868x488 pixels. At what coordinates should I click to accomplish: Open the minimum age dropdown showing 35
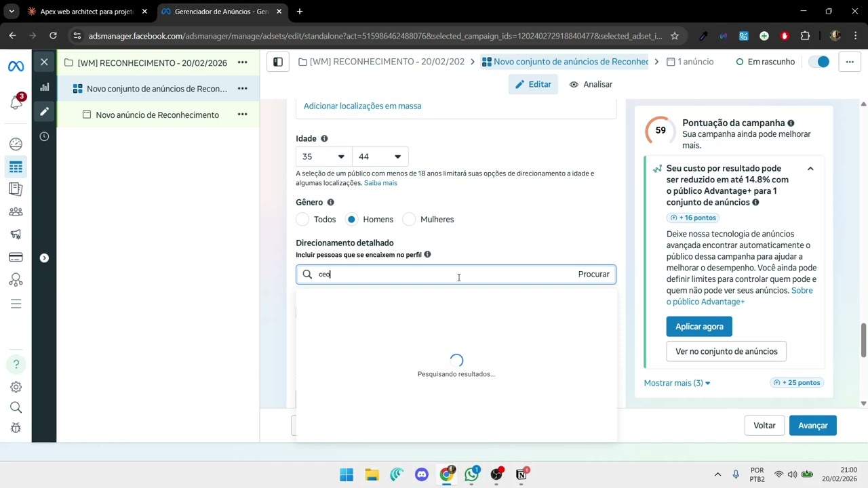coord(324,157)
